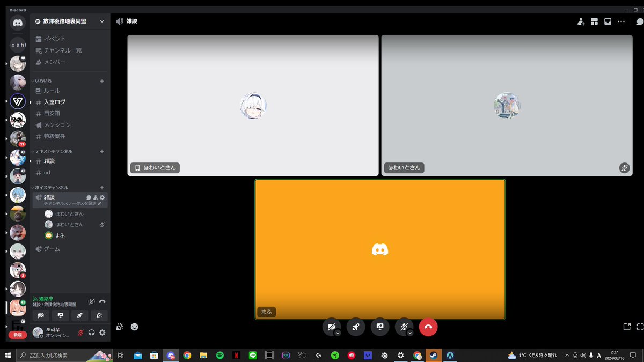This screenshot has width=644, height=362.
Task: Open Spotify from Windows taskbar
Action: tap(219, 355)
